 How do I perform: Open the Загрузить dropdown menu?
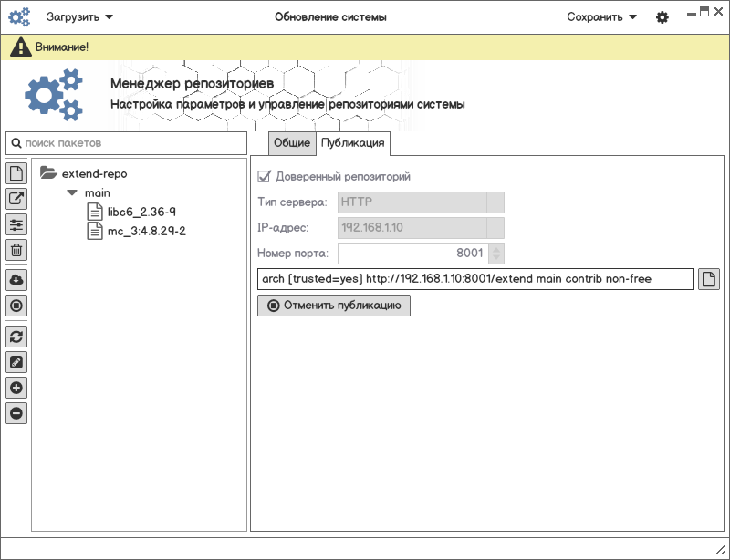tap(79, 17)
